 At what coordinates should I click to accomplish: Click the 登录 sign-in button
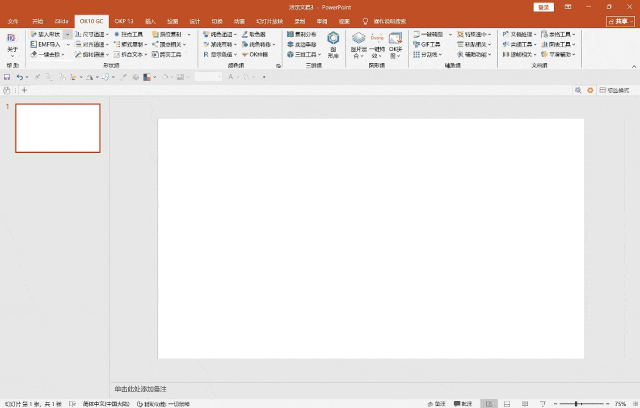(543, 7)
